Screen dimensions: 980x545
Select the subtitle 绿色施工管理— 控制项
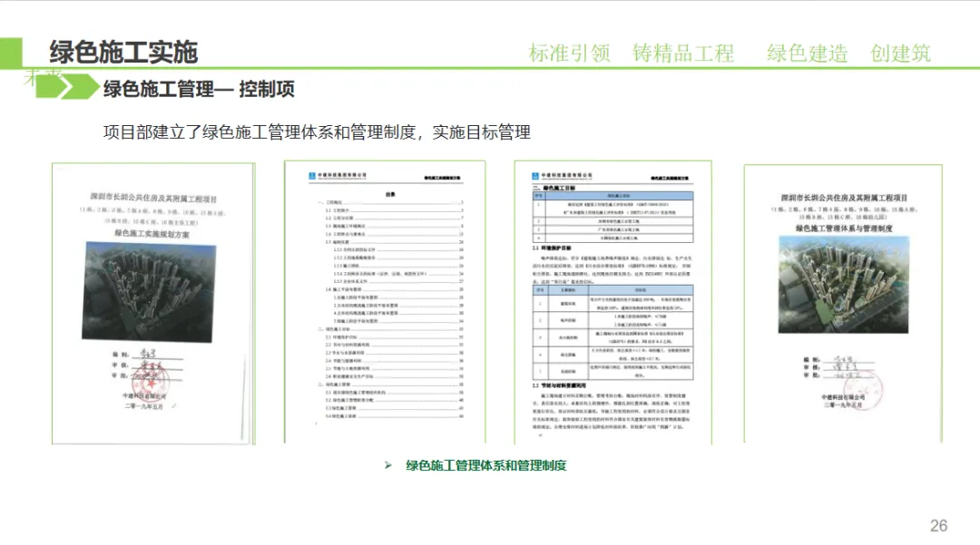point(199,89)
